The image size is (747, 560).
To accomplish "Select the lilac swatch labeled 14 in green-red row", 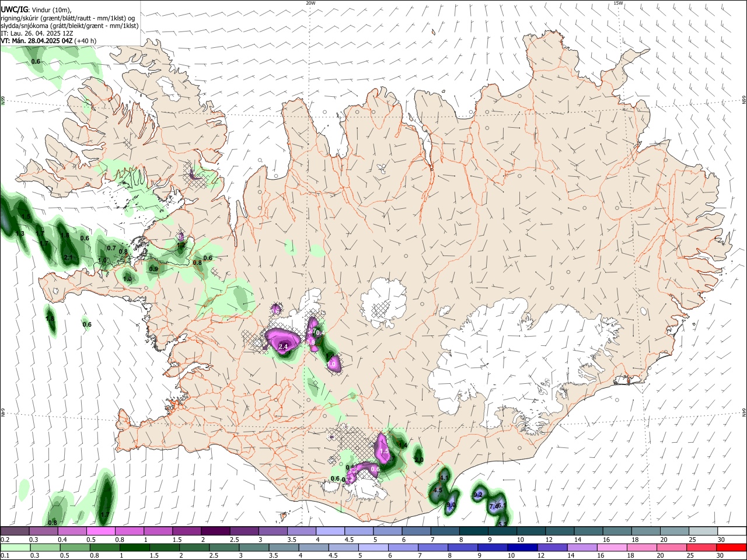I will click(x=582, y=547).
